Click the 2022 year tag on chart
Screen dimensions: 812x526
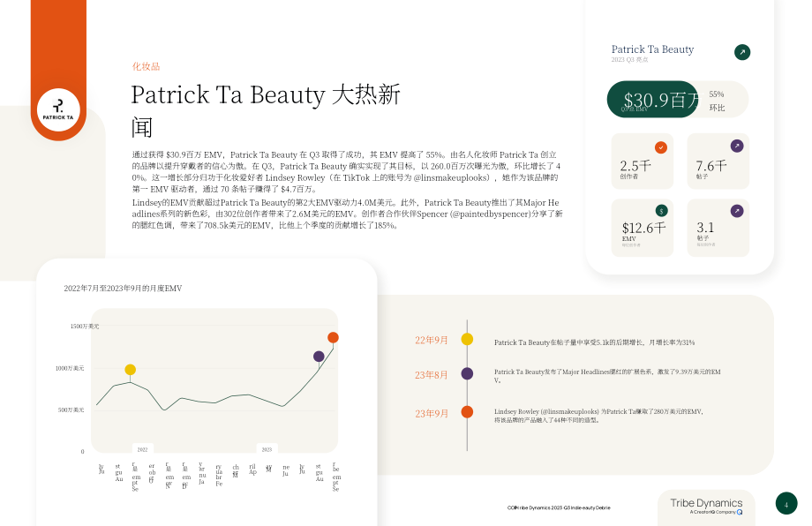point(142,449)
